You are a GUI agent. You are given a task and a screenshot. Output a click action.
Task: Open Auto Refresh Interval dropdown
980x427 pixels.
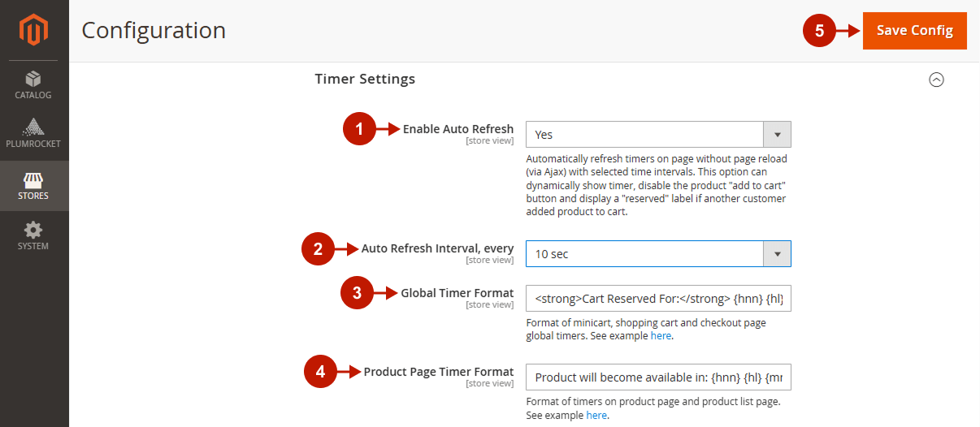tap(645, 254)
